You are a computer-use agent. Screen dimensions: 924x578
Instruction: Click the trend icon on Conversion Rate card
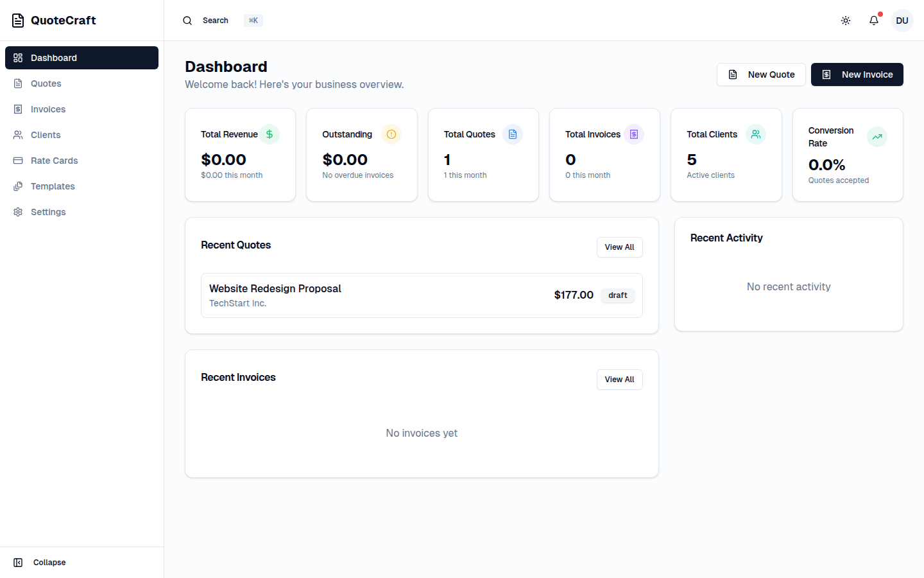pos(877,137)
